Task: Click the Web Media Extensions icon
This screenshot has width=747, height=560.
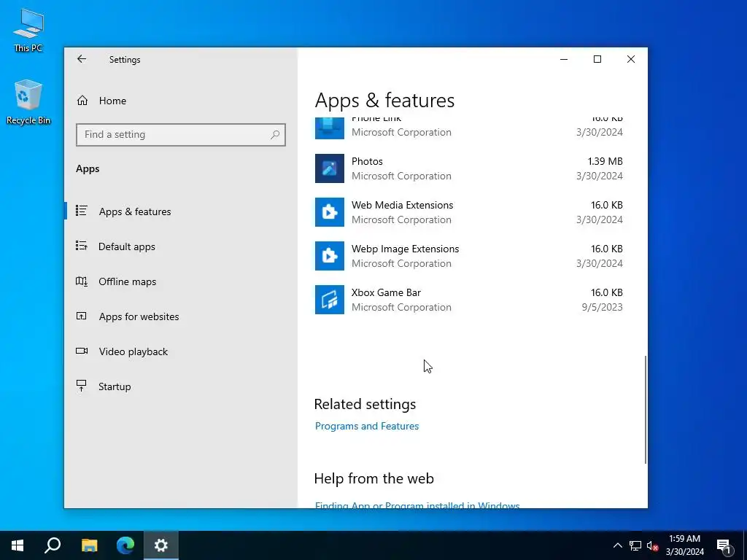Action: coord(330,212)
